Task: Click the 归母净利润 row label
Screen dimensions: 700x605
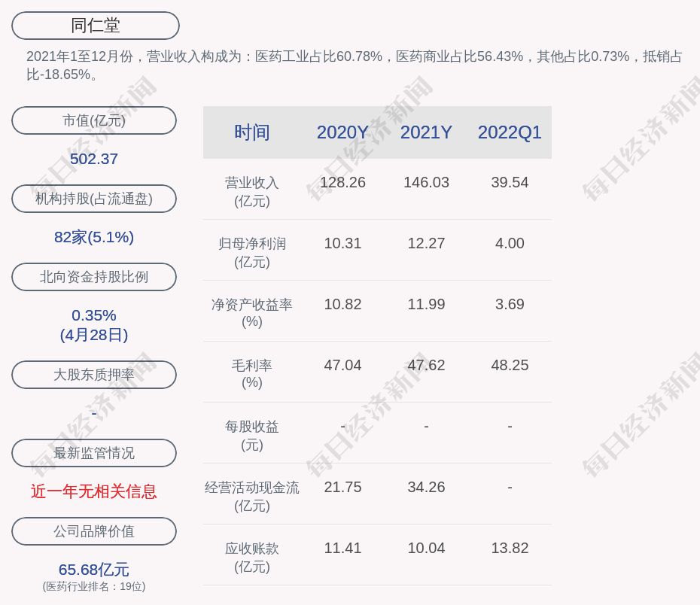Action: click(251, 252)
